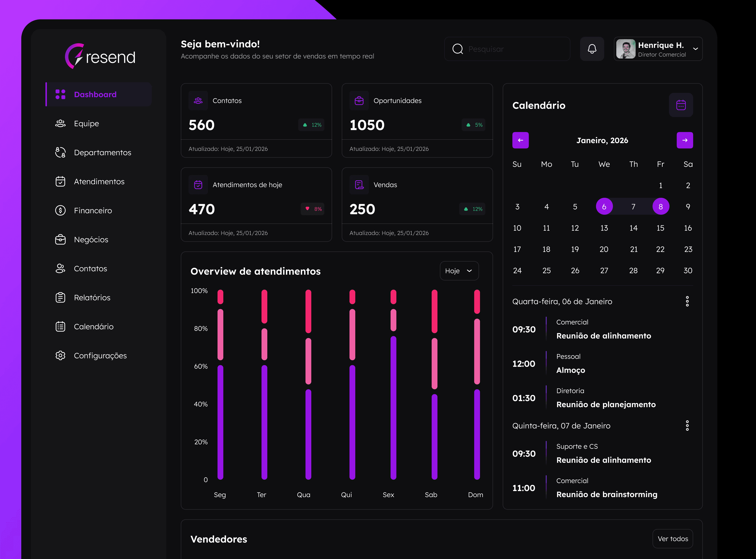Viewport: 756px width, 559px height.
Task: Click the Sex bar in attendance chart
Action: (x=393, y=406)
